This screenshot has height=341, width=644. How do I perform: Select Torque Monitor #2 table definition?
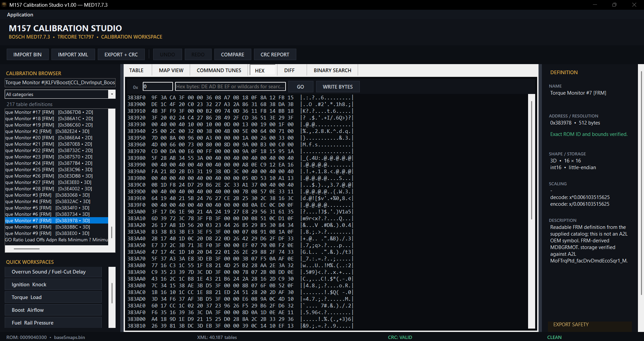coord(56,131)
